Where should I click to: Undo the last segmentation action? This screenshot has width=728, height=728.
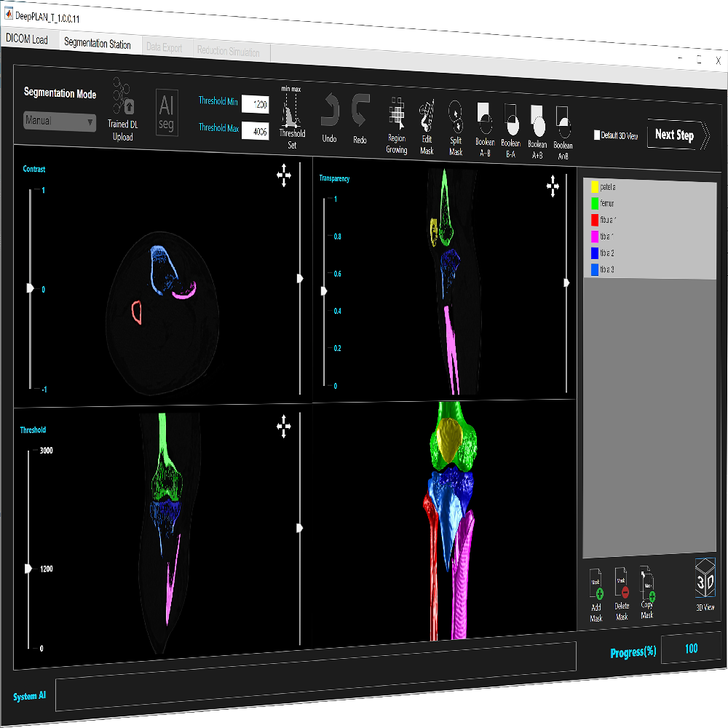(x=330, y=111)
